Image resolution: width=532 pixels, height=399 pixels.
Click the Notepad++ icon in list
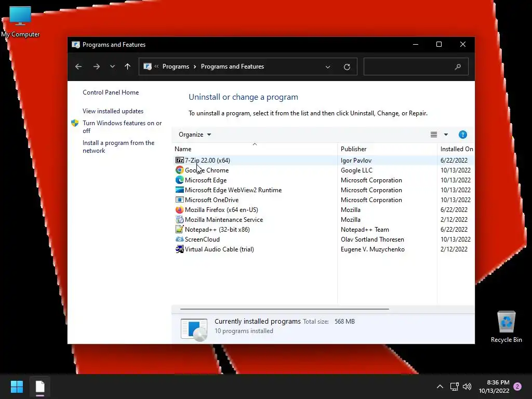(x=179, y=229)
